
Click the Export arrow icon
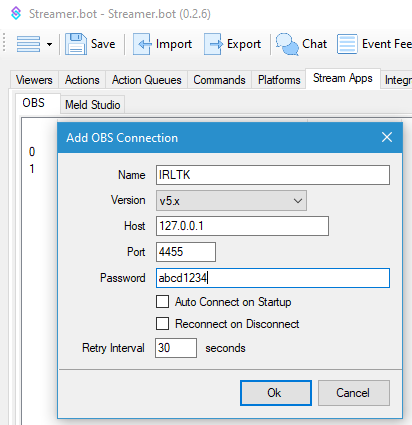[x=213, y=44]
